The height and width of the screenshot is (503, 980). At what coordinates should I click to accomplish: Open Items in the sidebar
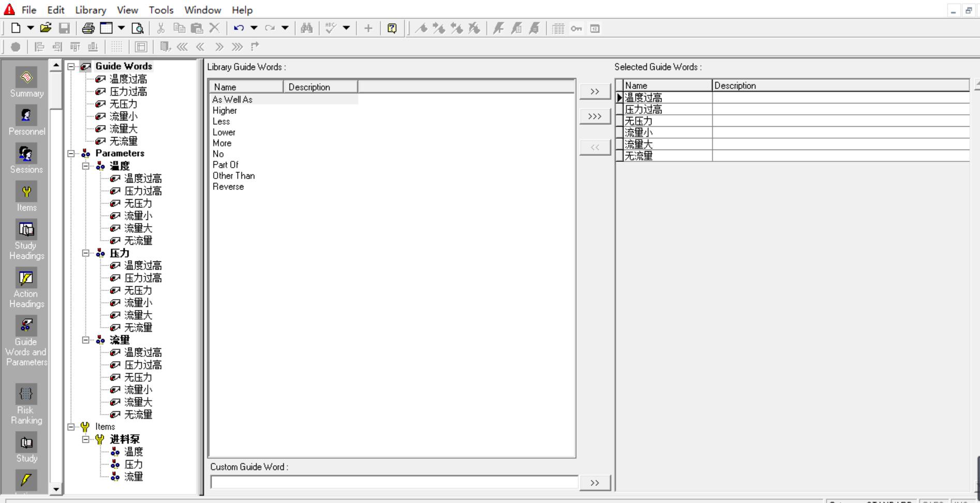[x=26, y=197]
